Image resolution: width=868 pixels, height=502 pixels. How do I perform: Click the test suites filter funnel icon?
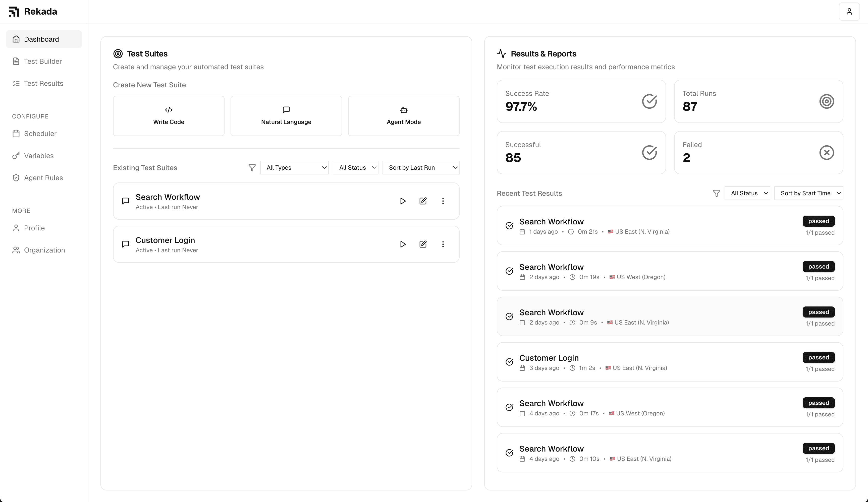[x=252, y=168]
